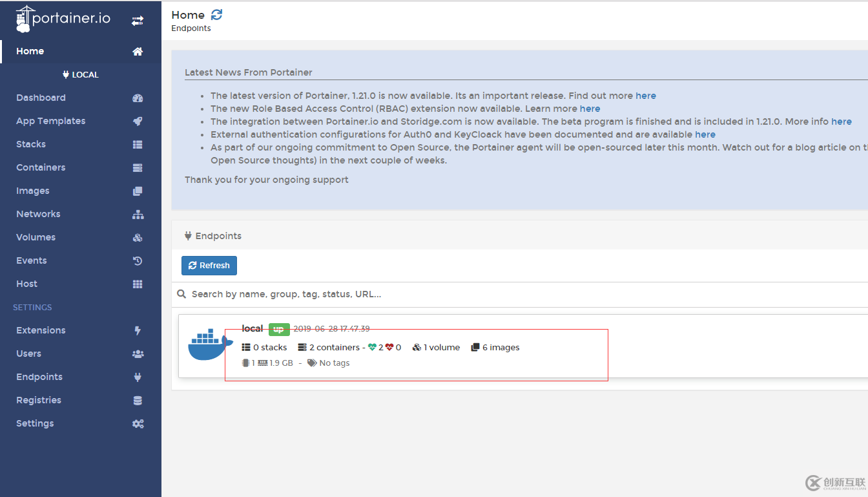
Task: Click the Dashboard gauge icon
Action: click(138, 98)
